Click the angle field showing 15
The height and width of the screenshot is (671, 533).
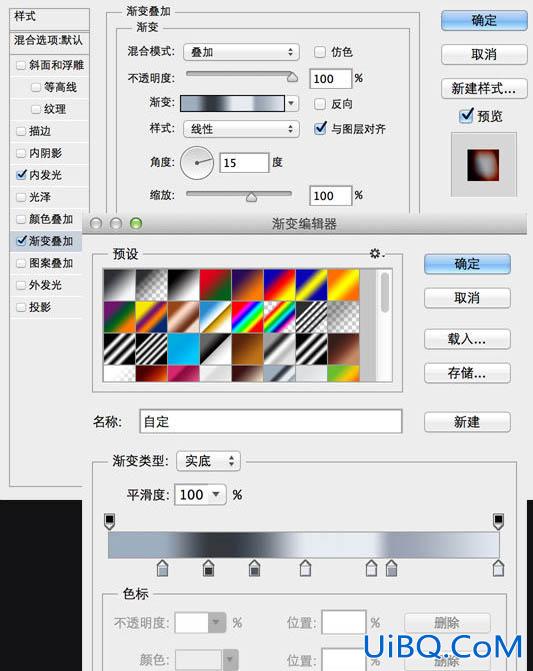click(x=244, y=163)
